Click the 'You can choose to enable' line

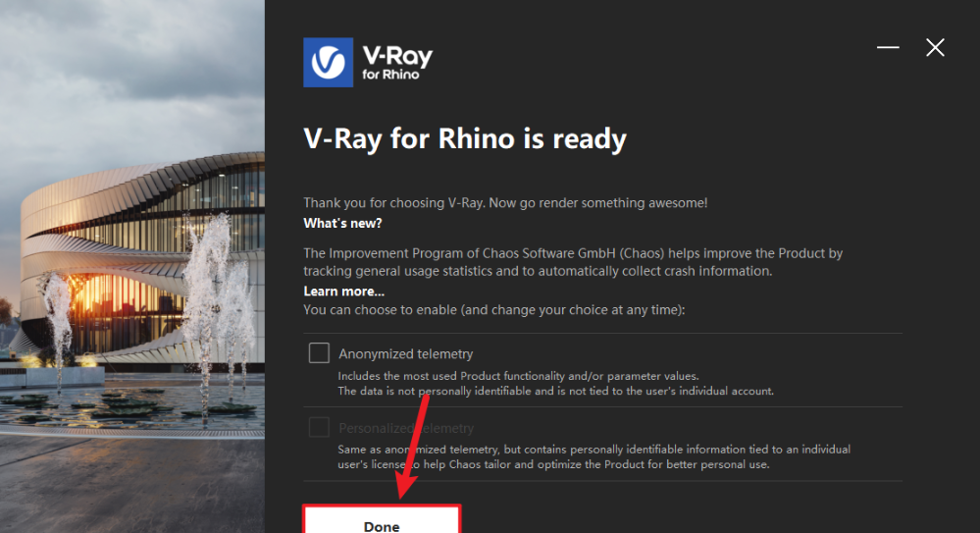[x=494, y=310]
